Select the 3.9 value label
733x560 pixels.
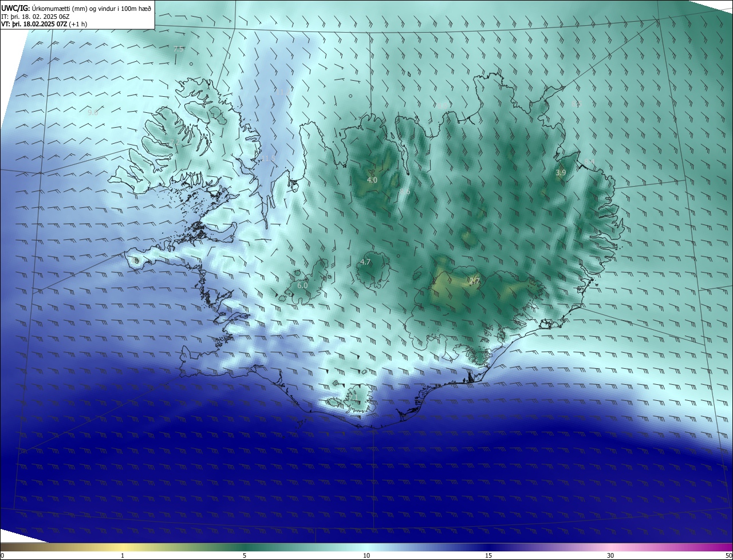pos(561,172)
